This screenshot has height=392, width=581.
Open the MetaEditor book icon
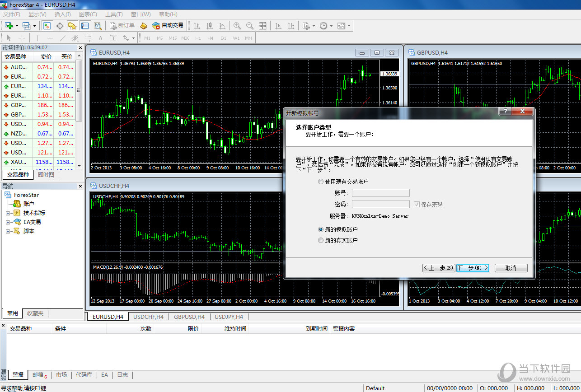[144, 26]
